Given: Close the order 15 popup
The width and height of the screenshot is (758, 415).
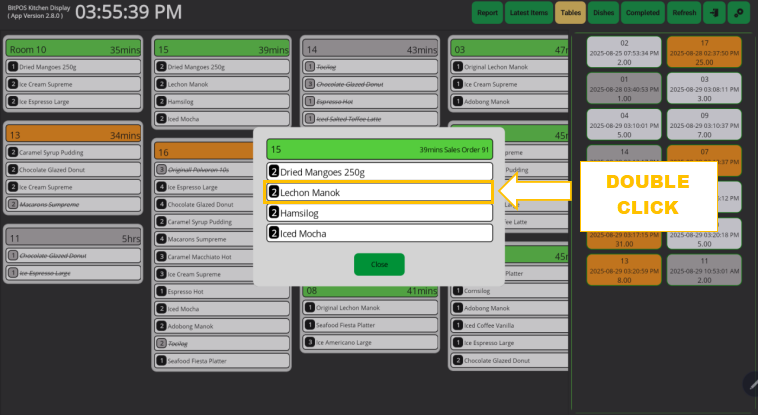Looking at the screenshot, I should pyautogui.click(x=379, y=265).
